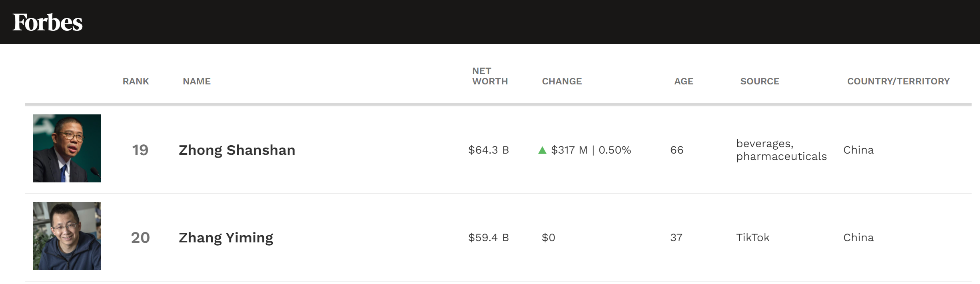Screen dimensions: 980x284
Task: Click rank number 20
Action: (x=140, y=238)
